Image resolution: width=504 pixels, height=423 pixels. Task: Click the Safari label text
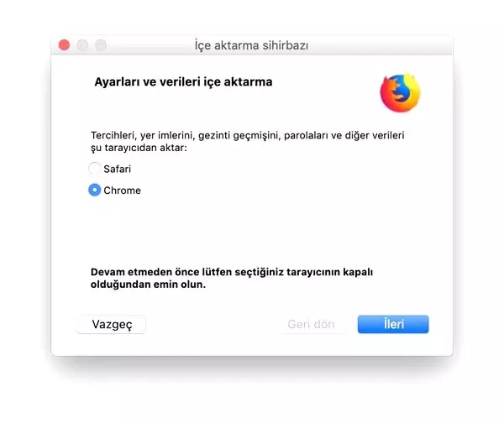118,169
